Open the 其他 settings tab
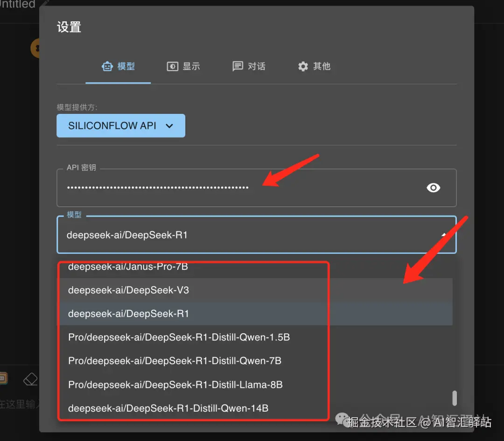Viewport: 504px width, 441px height. point(314,67)
